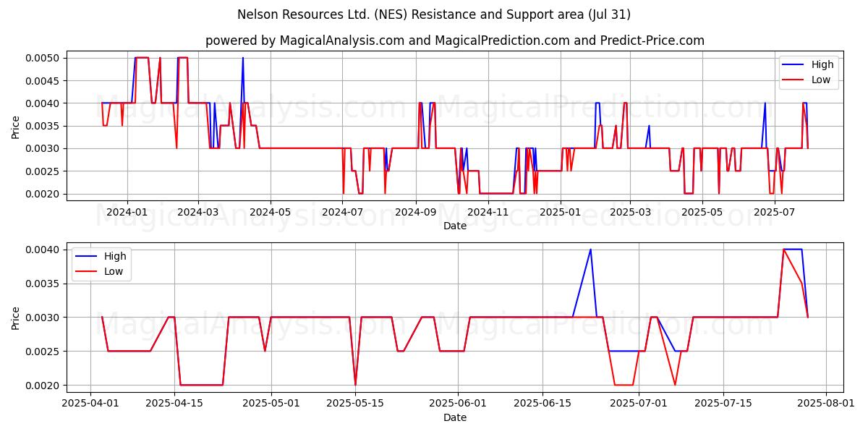The width and height of the screenshot is (868, 434).
Task: Click the '2025-08-01' date tick
Action: [825, 404]
